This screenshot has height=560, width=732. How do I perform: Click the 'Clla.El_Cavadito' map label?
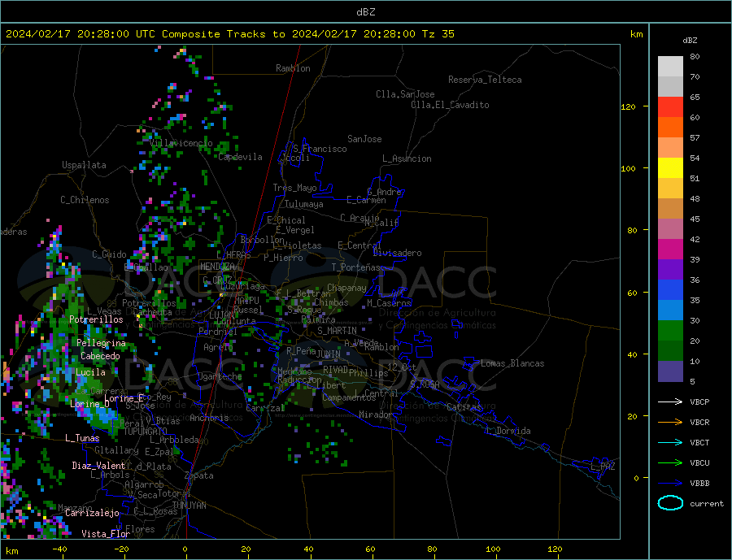pos(450,105)
